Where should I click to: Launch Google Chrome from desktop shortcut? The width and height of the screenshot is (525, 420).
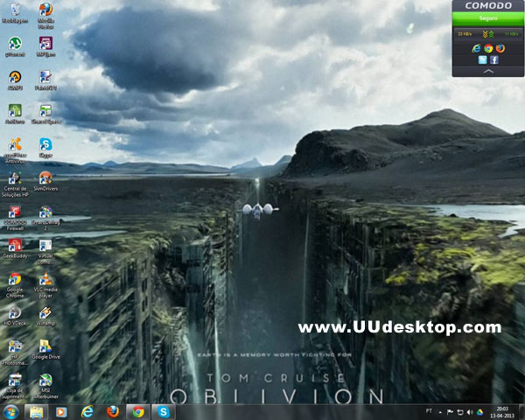[x=15, y=285]
